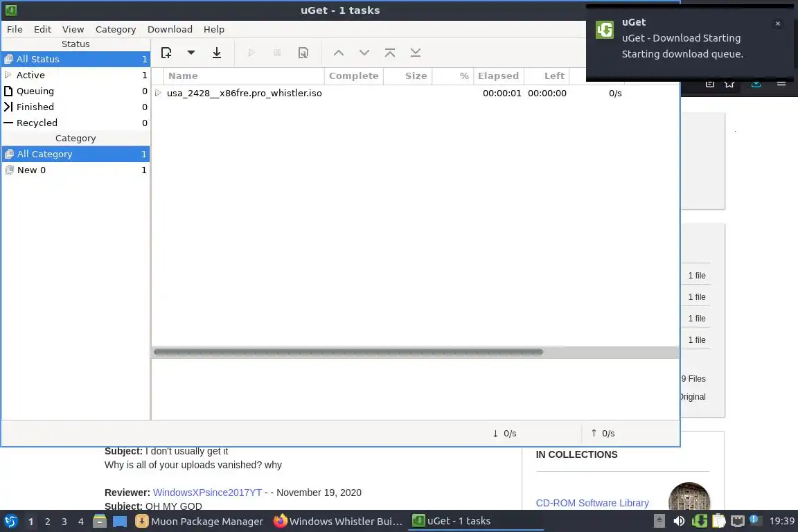
Task: Select usa_2428__x86fre.pro_whistler.iso download row
Action: coord(416,93)
